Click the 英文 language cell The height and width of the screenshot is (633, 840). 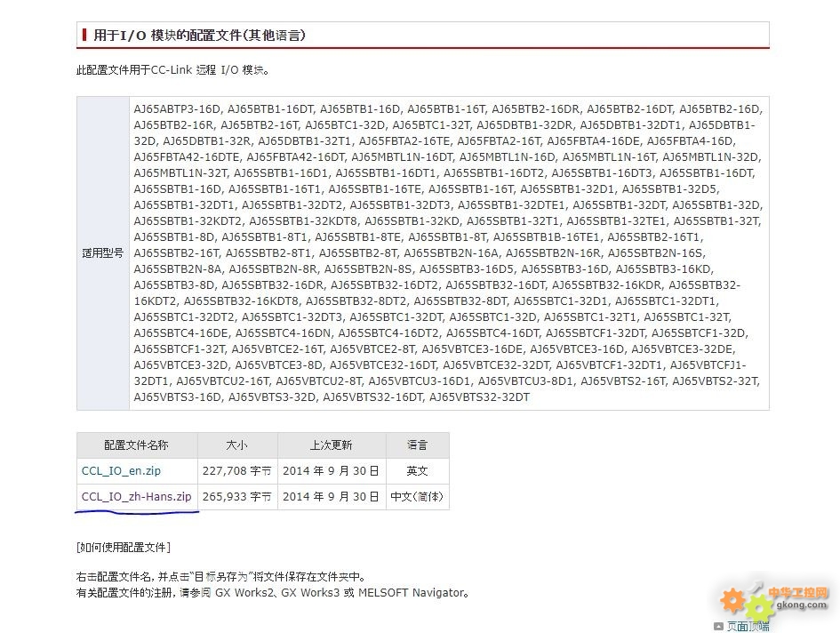tap(417, 471)
